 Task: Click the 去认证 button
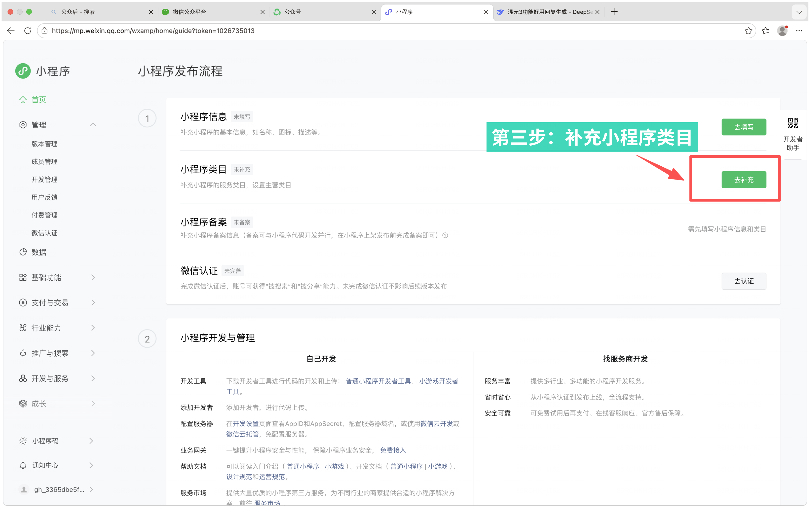[x=744, y=281]
